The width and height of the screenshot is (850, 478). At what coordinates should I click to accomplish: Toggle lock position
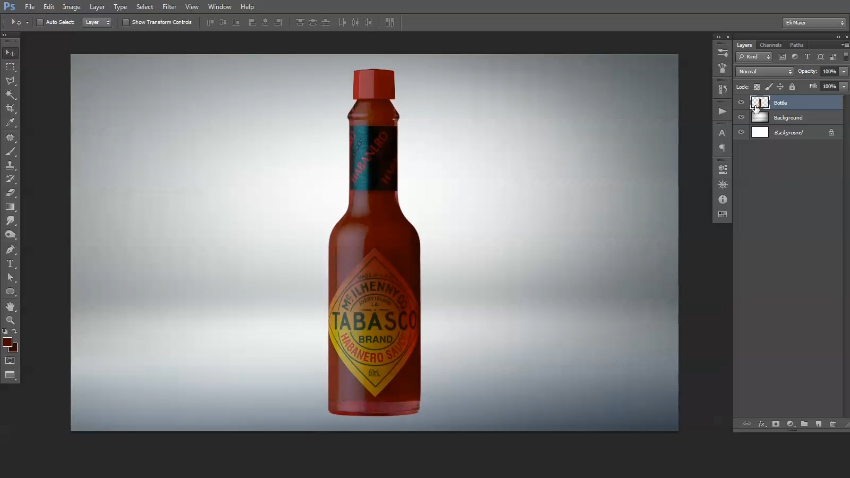(x=780, y=87)
